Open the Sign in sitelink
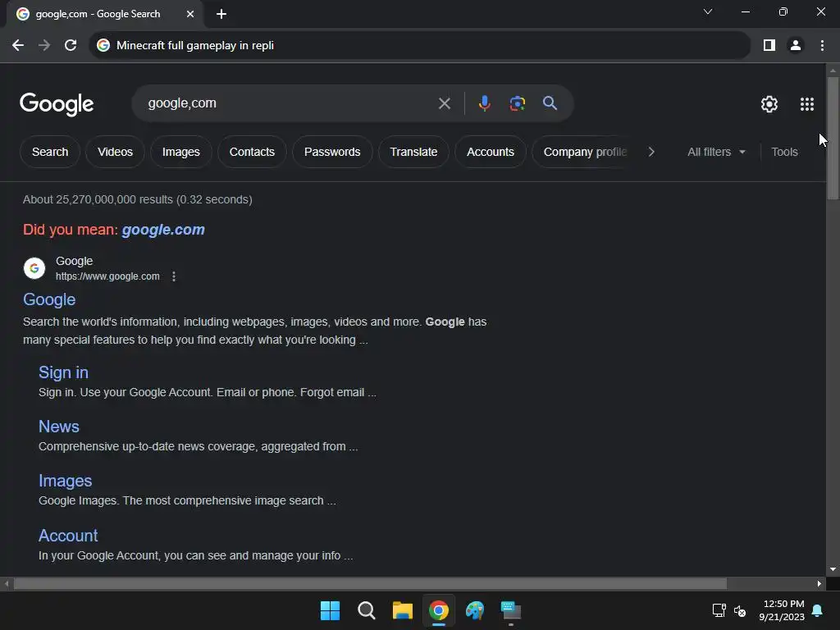This screenshot has height=630, width=840. [x=63, y=372]
